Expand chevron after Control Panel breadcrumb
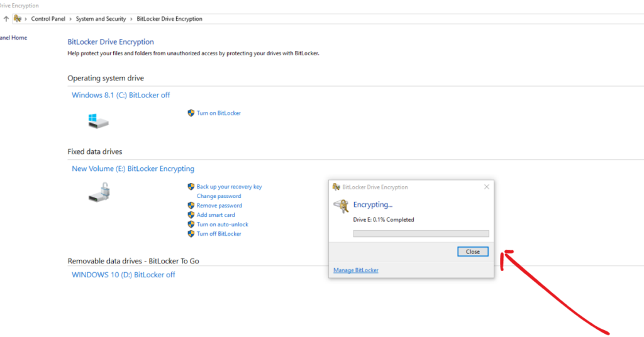 [70, 19]
